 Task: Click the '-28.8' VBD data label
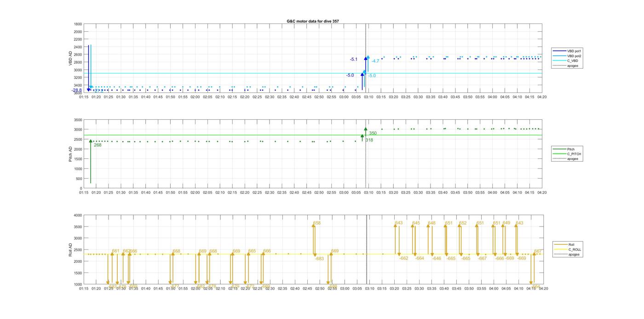(x=77, y=90)
